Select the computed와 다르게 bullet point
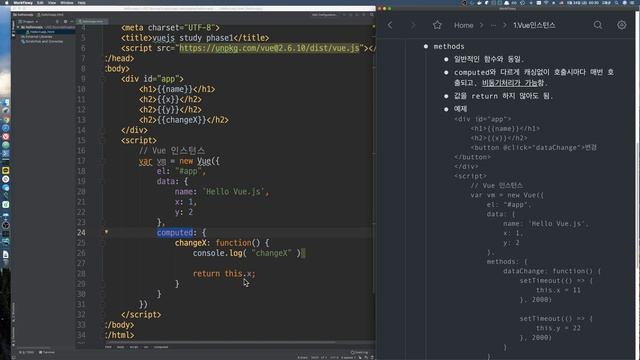The height and width of the screenshot is (360, 640). 446,72
